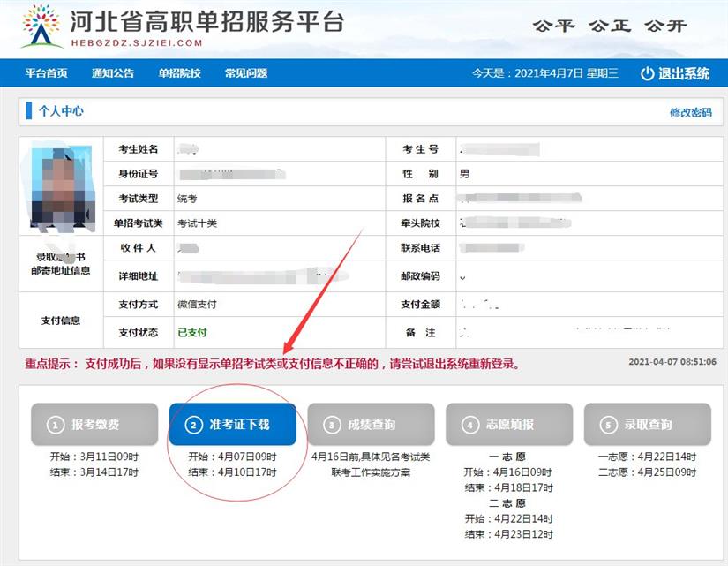Click the 志愿填报 step button
The image size is (728, 566).
point(509,424)
